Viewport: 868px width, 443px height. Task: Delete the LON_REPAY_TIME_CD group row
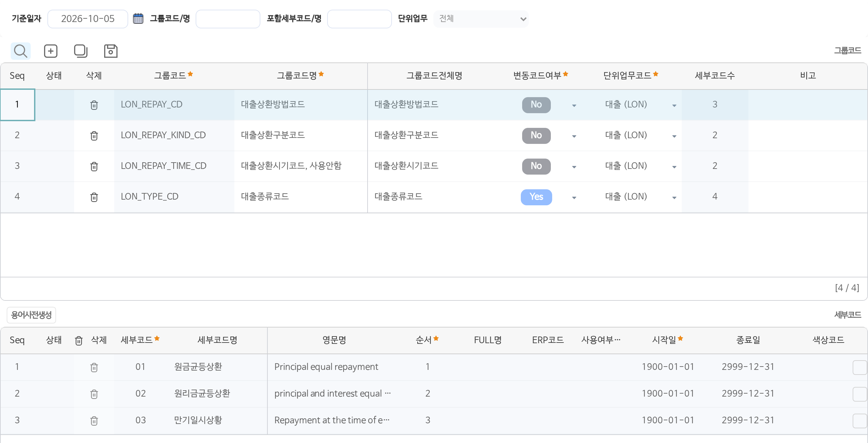[94, 167]
